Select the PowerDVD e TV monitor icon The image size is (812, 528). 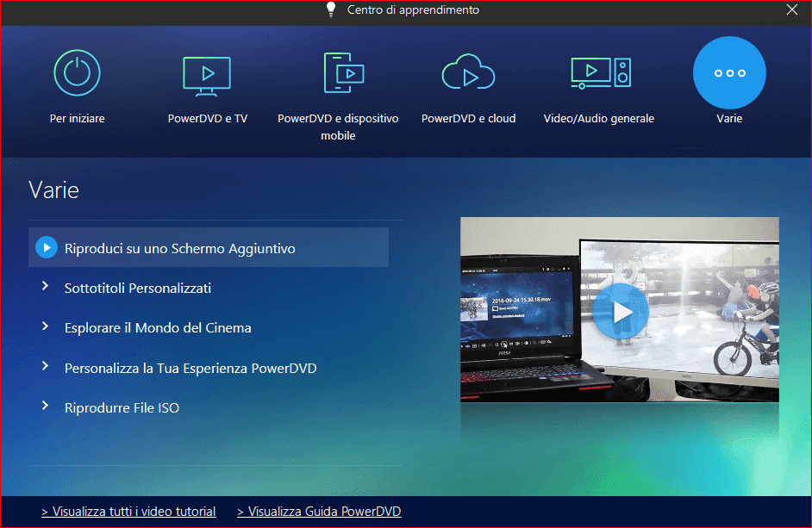click(207, 73)
